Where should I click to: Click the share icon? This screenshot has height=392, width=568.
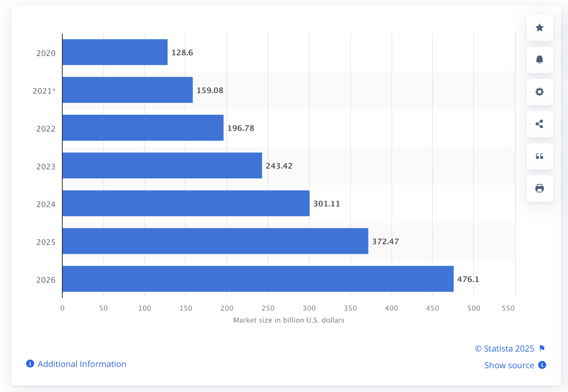click(540, 124)
